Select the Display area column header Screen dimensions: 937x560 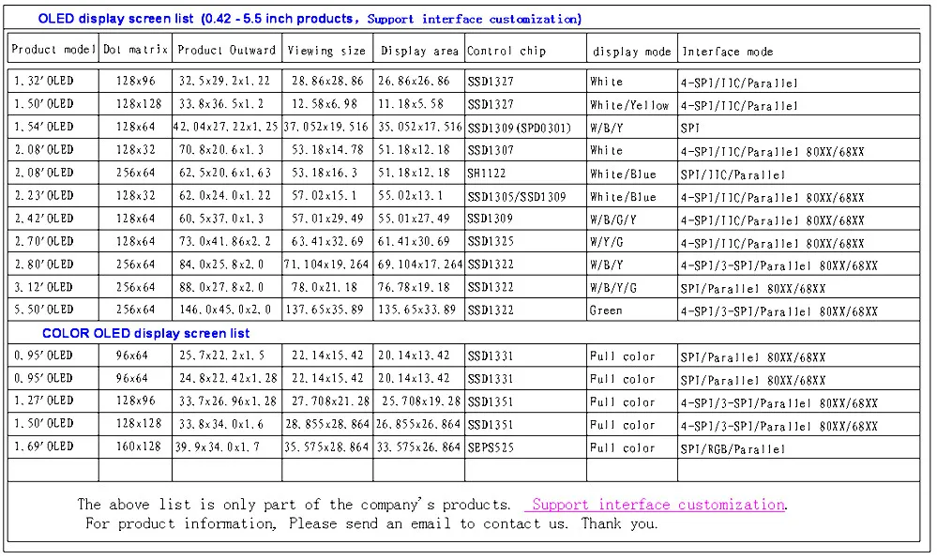point(418,50)
